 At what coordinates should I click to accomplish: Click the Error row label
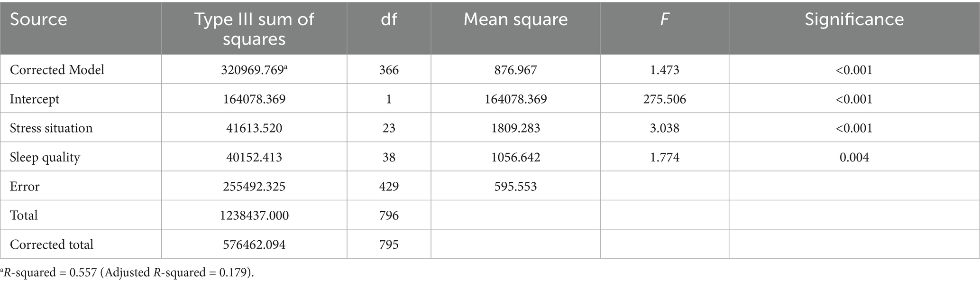(x=25, y=186)
